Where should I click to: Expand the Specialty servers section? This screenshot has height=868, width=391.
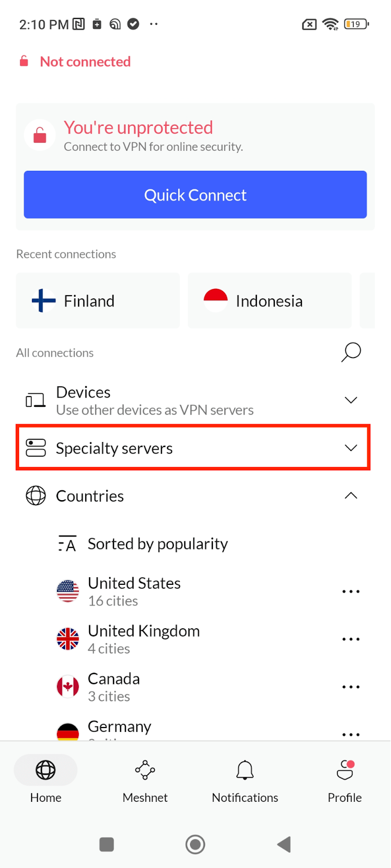pos(350,447)
